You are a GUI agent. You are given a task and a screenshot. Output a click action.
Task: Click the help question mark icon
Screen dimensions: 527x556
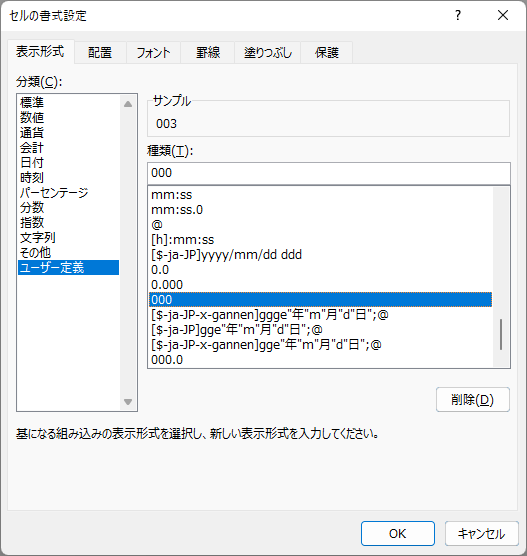458,15
